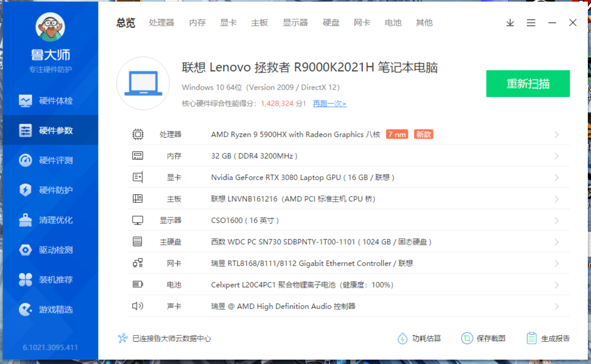This screenshot has height=364, width=591.
Task: Switch to the 总览 tab
Action: click(x=126, y=23)
